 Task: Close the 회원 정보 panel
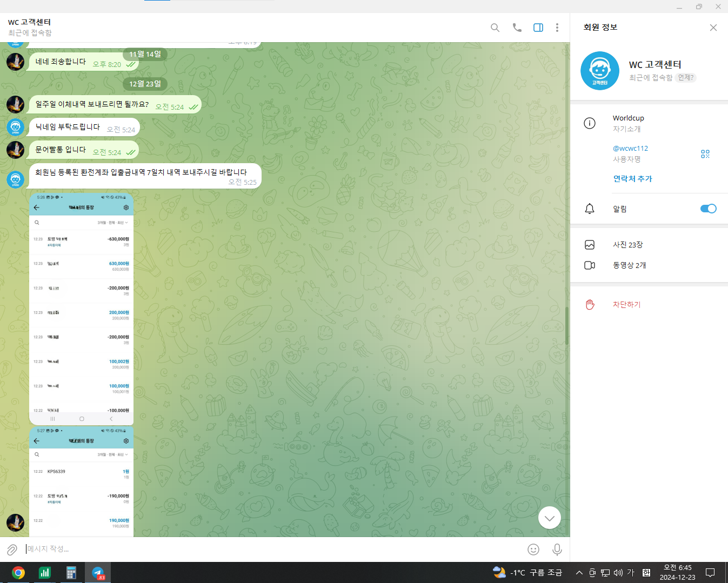click(x=713, y=28)
